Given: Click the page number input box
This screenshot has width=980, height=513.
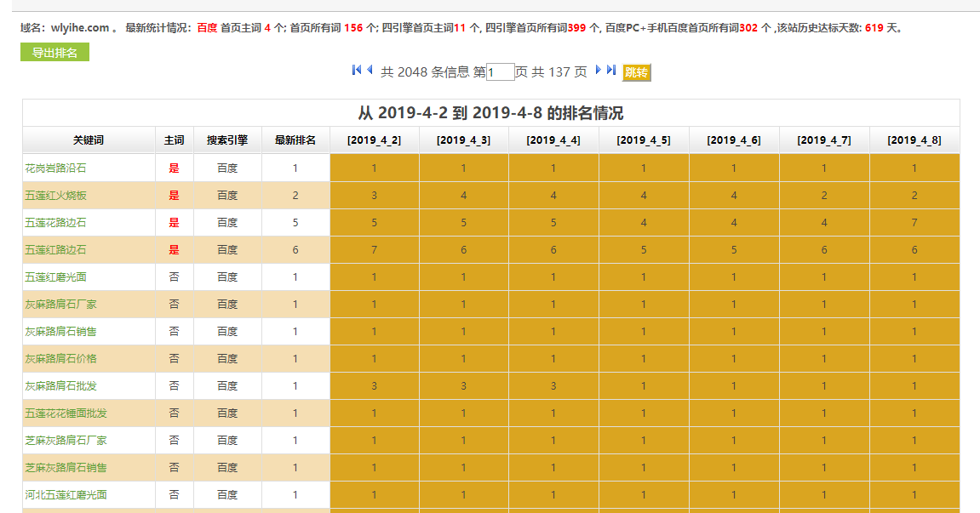Looking at the screenshot, I should coord(498,73).
